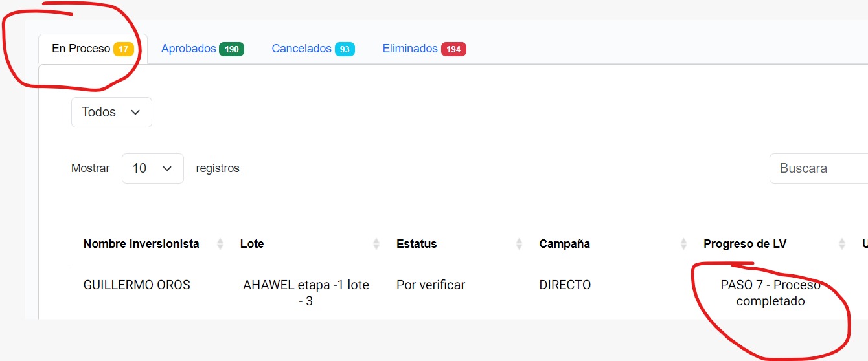
Task: Focus the Buscar search field
Action: (819, 168)
